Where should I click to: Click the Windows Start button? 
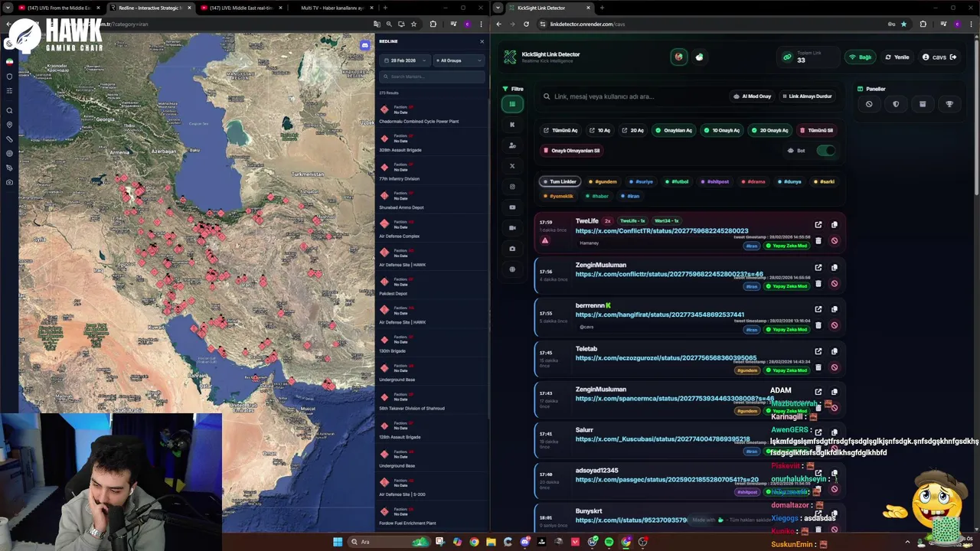point(338,542)
